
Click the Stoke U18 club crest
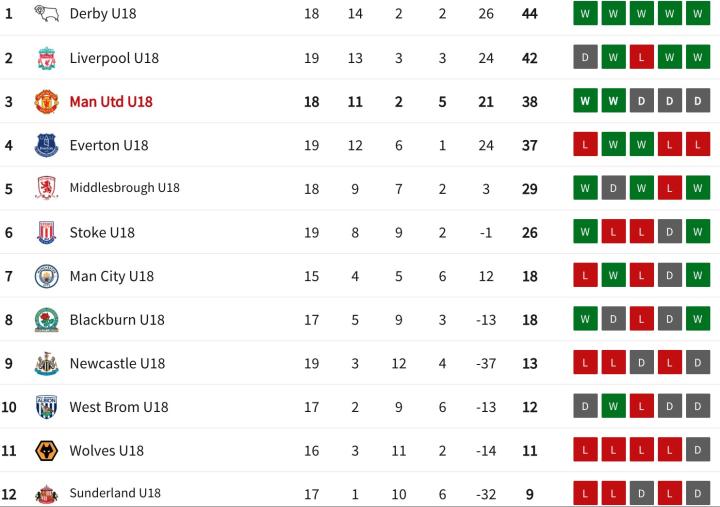(x=46, y=233)
